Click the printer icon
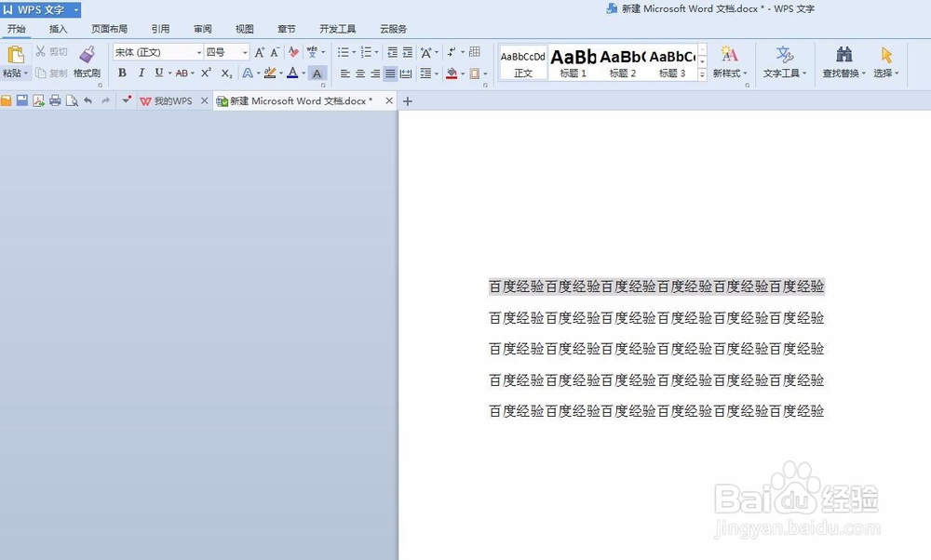Image resolution: width=931 pixels, height=560 pixels. tap(55, 100)
